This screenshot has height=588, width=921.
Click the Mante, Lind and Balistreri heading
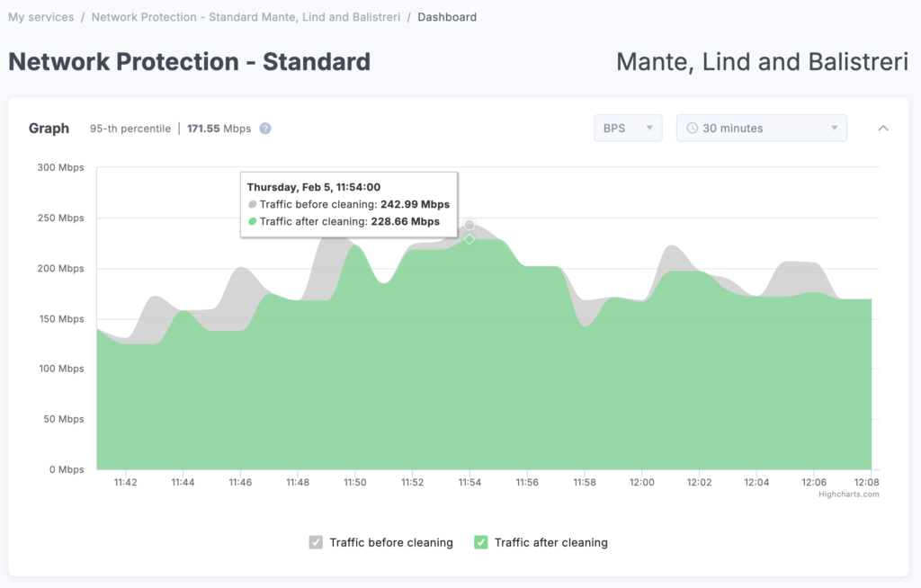(x=762, y=62)
